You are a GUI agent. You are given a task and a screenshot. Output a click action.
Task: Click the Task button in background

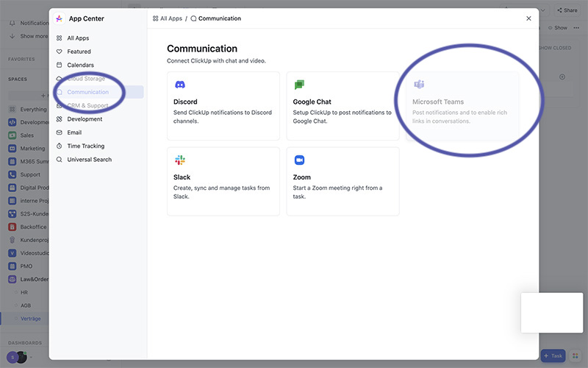[x=553, y=355]
